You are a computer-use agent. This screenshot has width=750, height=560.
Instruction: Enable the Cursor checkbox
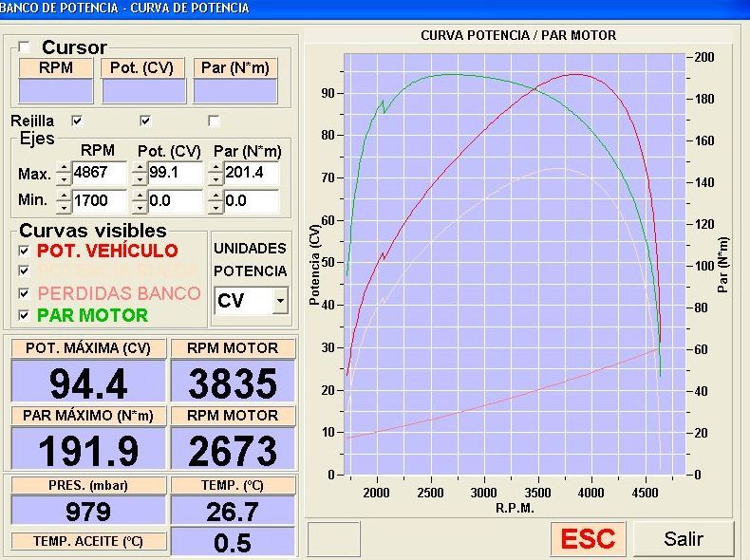tap(25, 47)
